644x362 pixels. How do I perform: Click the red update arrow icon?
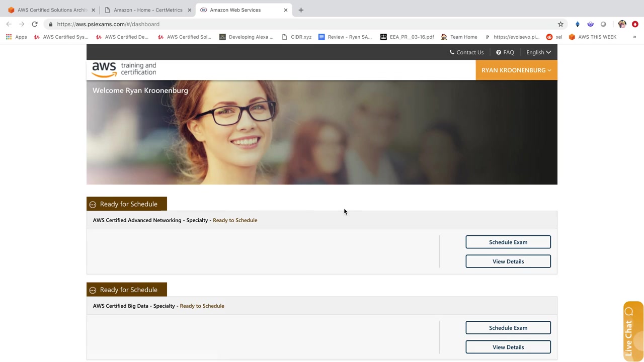(635, 24)
